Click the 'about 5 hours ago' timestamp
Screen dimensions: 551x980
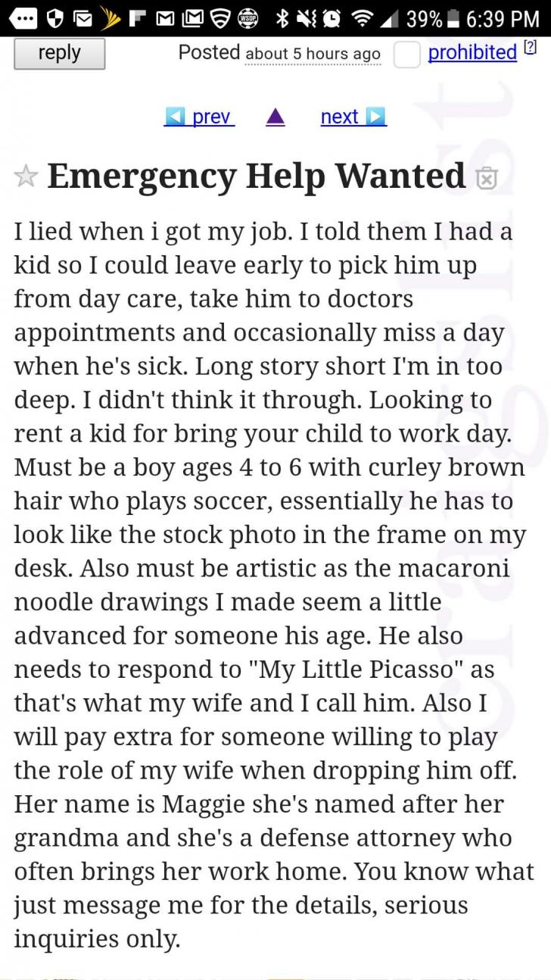(313, 55)
